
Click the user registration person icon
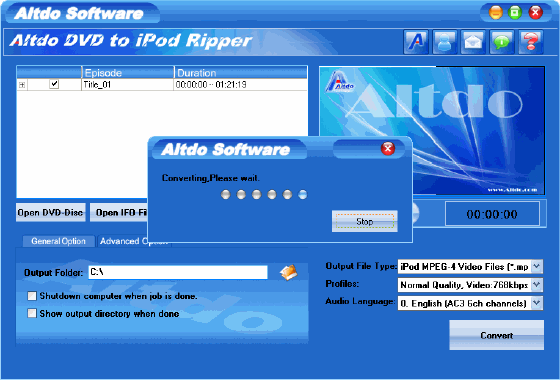point(445,42)
